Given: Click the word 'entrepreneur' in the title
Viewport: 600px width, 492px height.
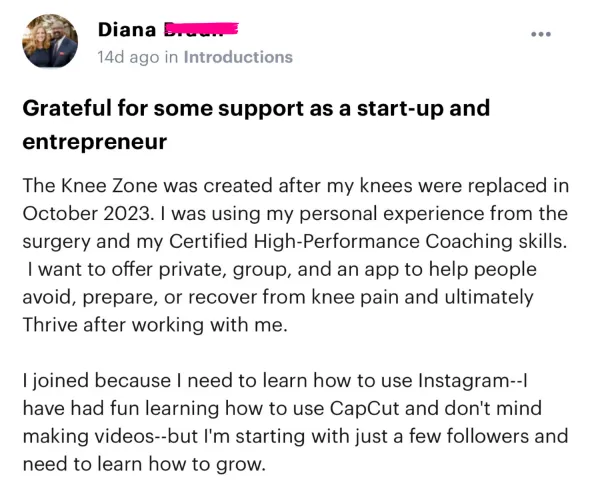Looking at the screenshot, I should tap(95, 142).
